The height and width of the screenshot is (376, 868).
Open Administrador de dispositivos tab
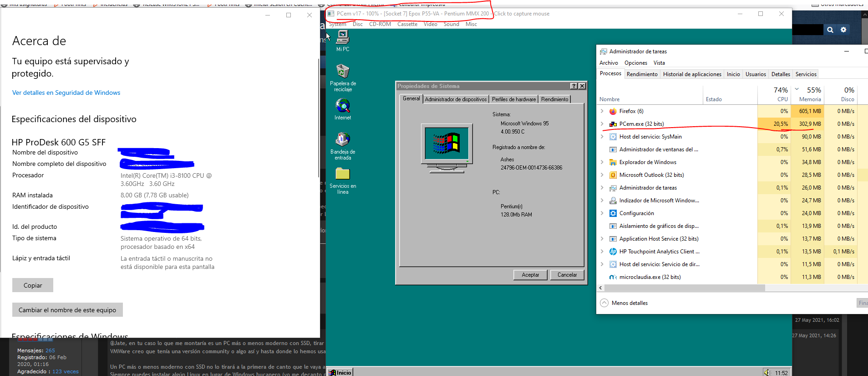pyautogui.click(x=456, y=99)
